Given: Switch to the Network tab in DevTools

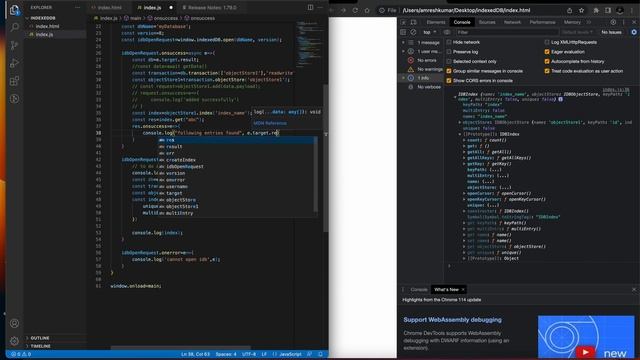Looking at the screenshot, I should pyautogui.click(x=512, y=22).
